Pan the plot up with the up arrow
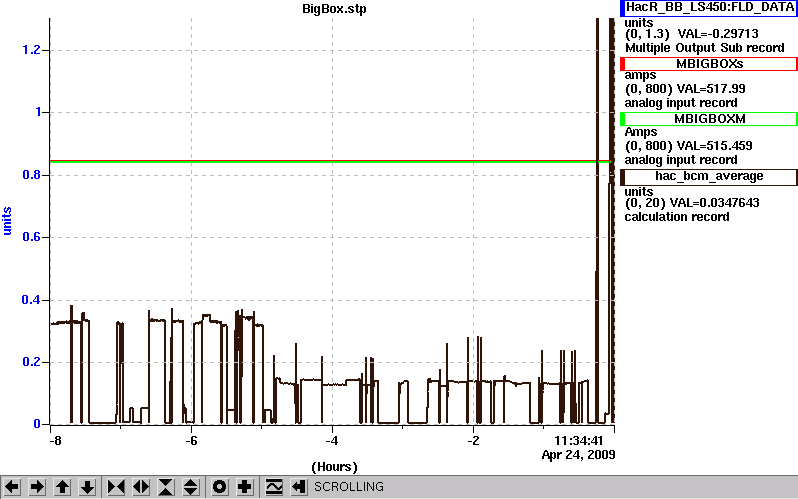This screenshot has height=499, width=798. tap(63, 487)
